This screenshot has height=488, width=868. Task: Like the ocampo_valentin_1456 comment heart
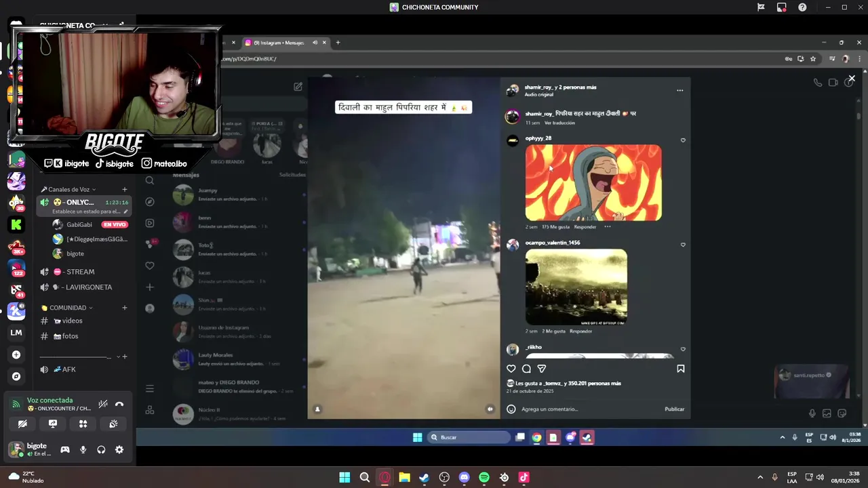point(683,245)
